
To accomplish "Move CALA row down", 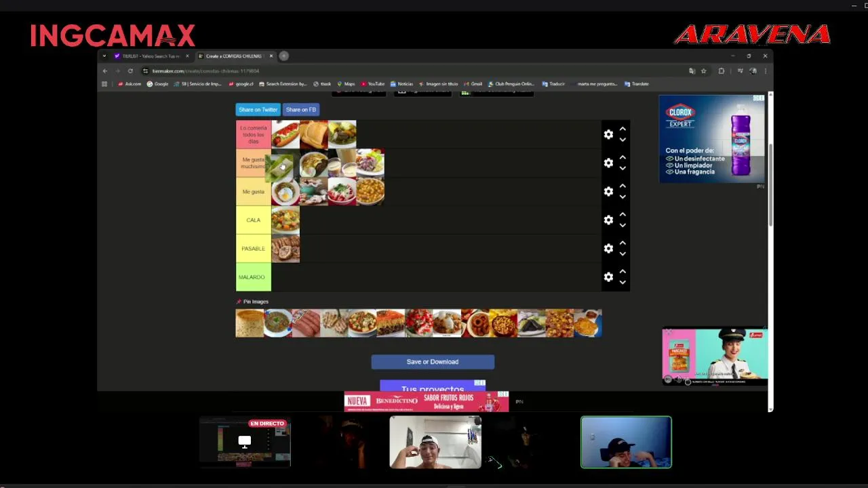I will pos(623,225).
